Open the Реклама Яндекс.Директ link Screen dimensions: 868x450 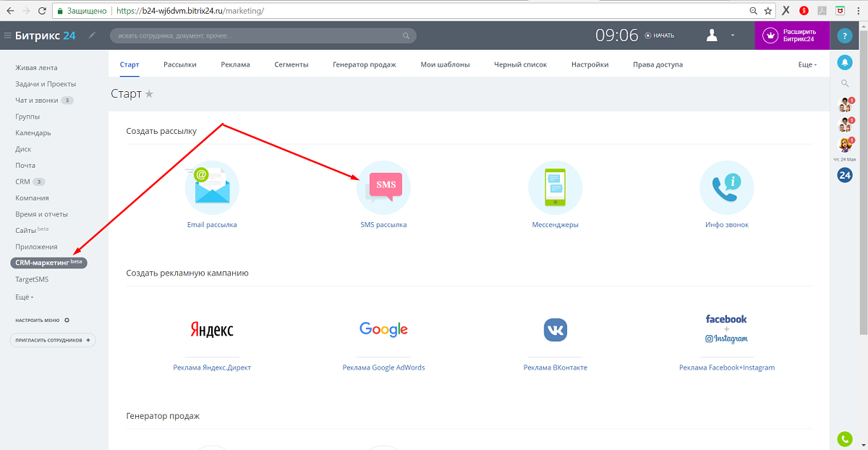click(x=212, y=368)
